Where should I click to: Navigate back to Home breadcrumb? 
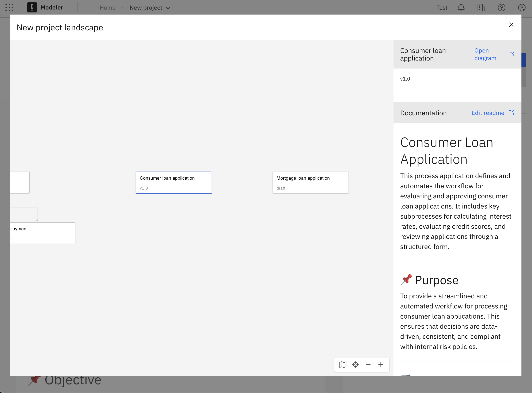[107, 8]
